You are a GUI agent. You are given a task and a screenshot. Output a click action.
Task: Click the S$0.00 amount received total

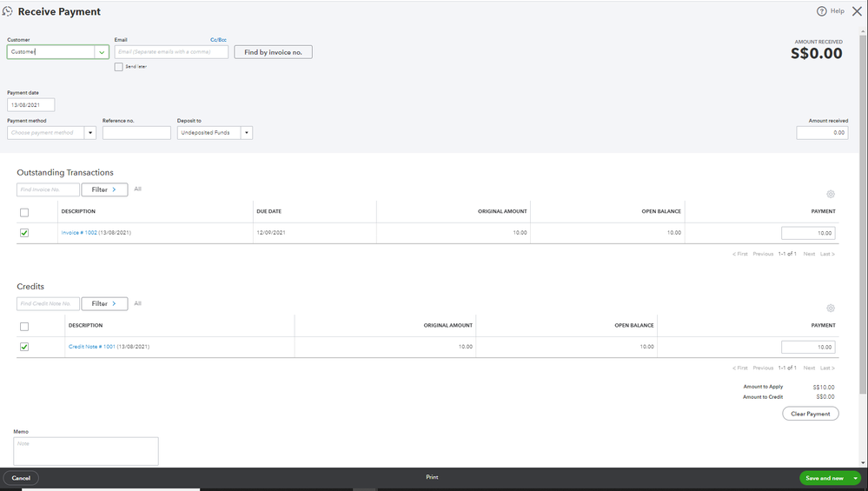click(x=817, y=54)
